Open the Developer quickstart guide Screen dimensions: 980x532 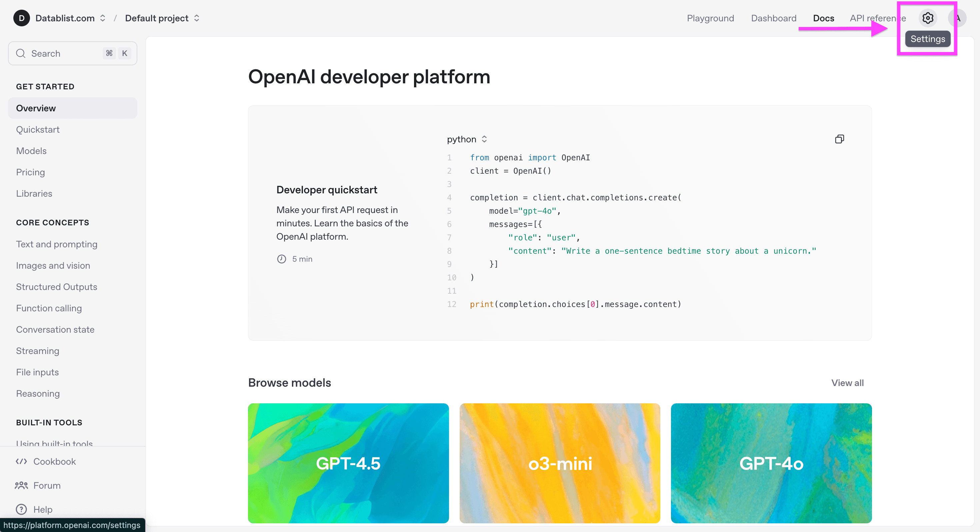326,190
